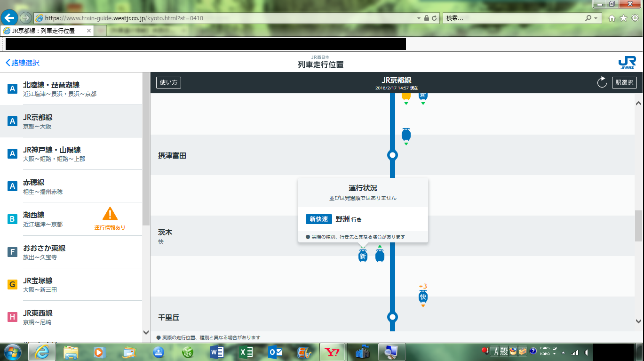Open File Explorer folder taskbar icon
The image size is (644, 361).
71,352
